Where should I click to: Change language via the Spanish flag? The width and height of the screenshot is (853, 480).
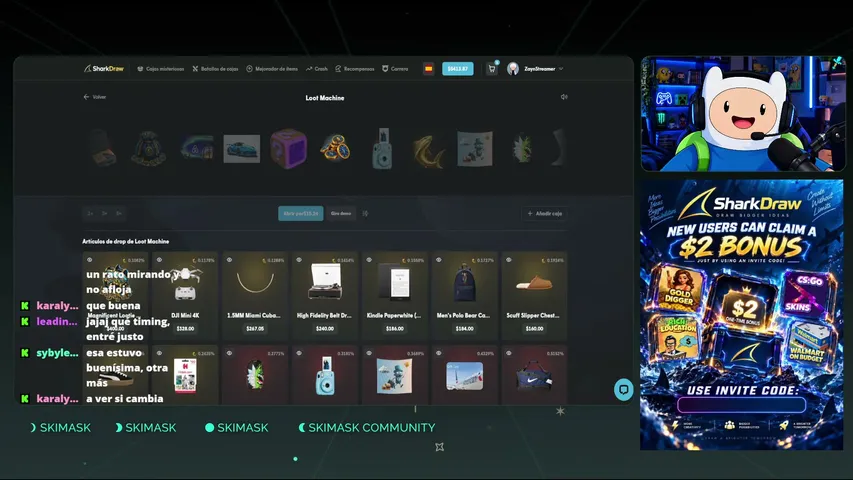pos(429,69)
